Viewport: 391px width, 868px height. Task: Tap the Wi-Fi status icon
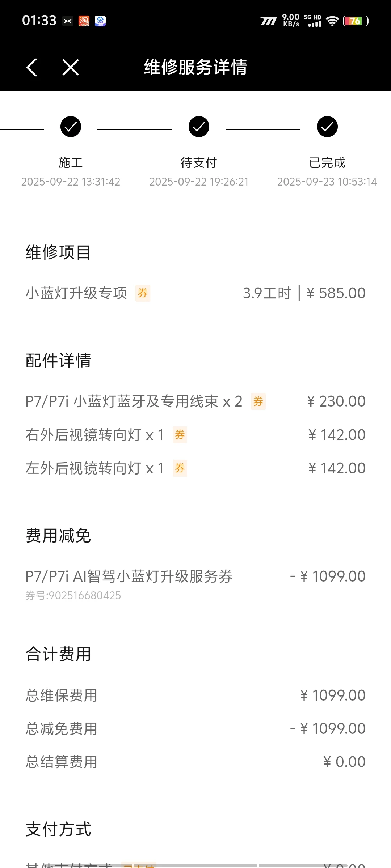332,21
